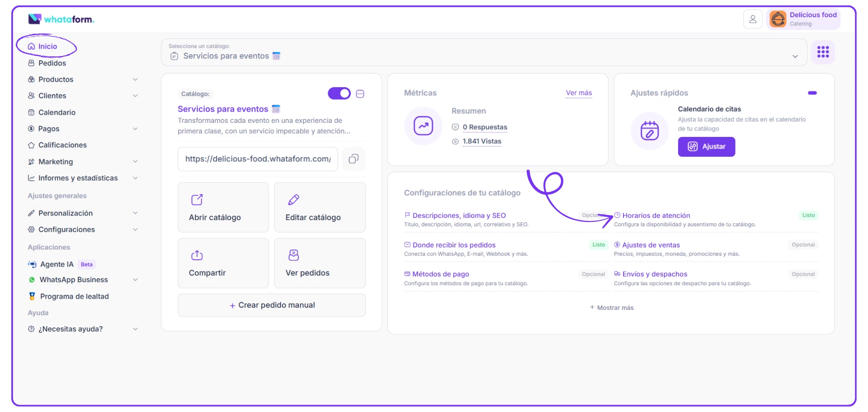
Task: Click the user profile icon
Action: coord(753,19)
